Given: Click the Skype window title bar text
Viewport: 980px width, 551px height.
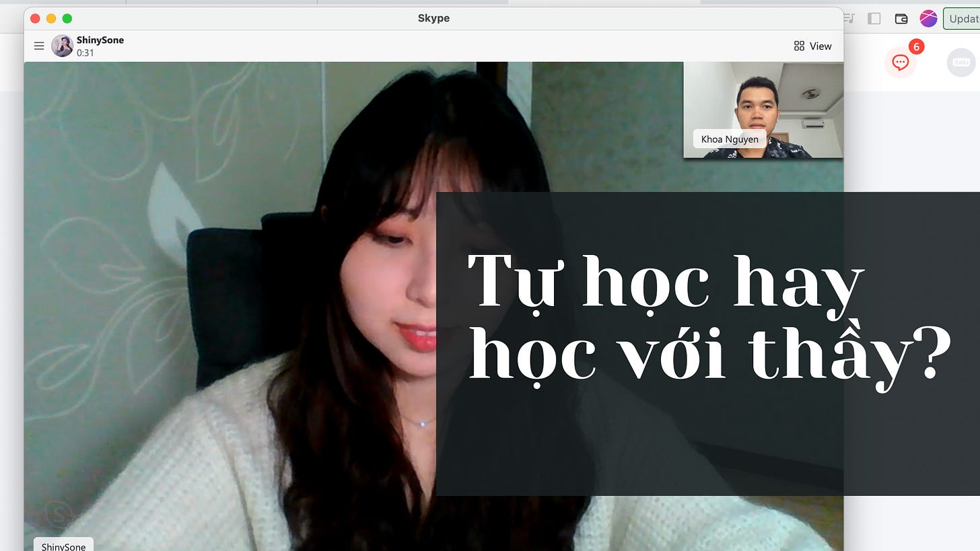Looking at the screenshot, I should point(433,18).
